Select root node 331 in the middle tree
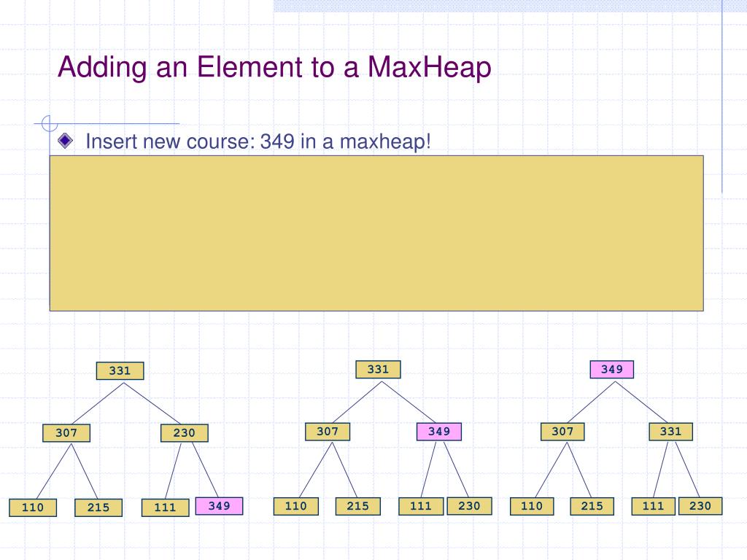Viewport: 747px width, 560px height. click(x=379, y=370)
